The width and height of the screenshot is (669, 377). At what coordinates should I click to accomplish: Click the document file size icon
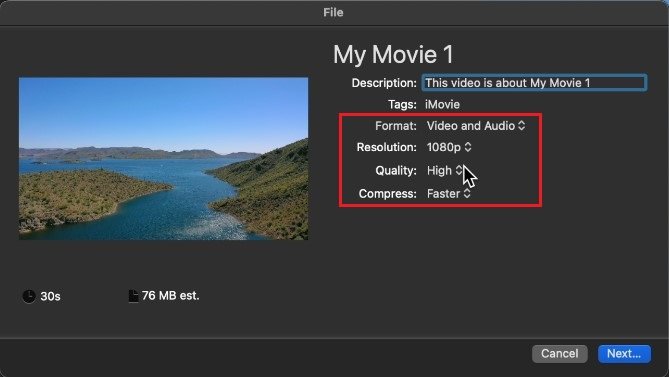(134, 296)
